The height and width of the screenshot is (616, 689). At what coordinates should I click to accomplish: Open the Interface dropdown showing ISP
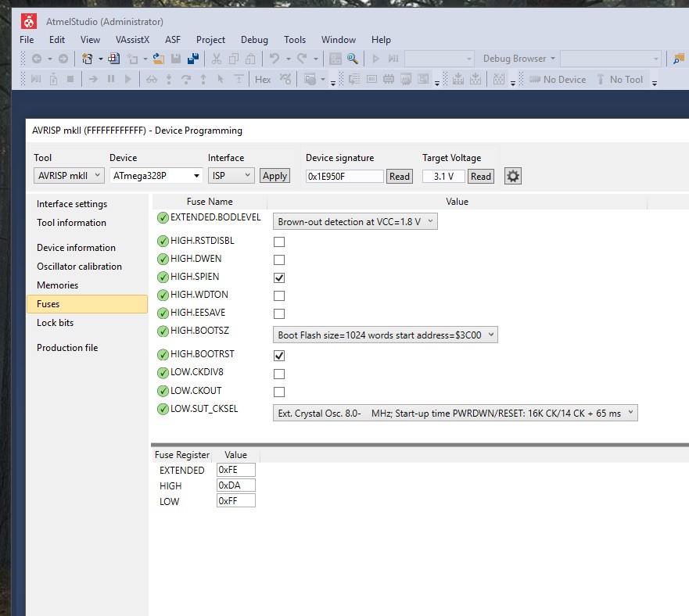(231, 176)
